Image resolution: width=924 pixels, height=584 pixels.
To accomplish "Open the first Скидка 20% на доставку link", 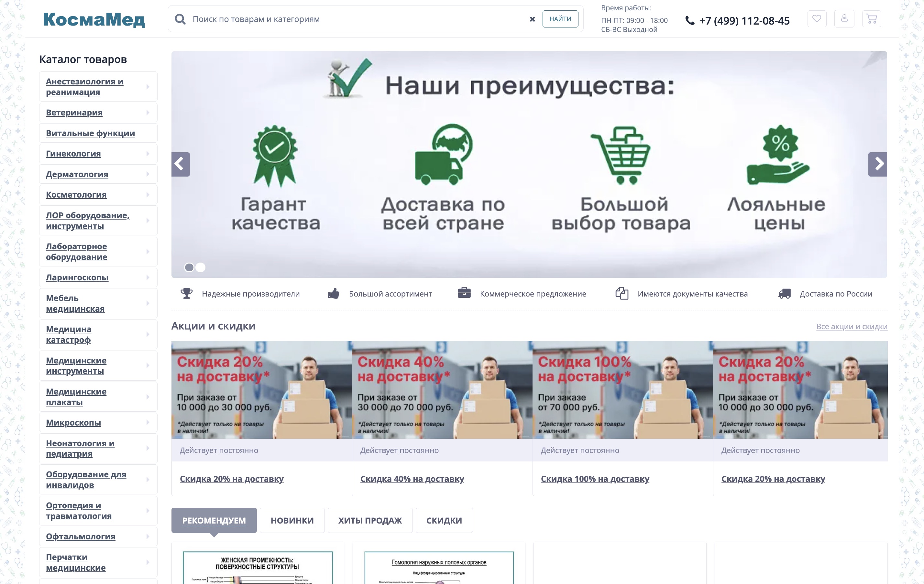I will point(232,479).
